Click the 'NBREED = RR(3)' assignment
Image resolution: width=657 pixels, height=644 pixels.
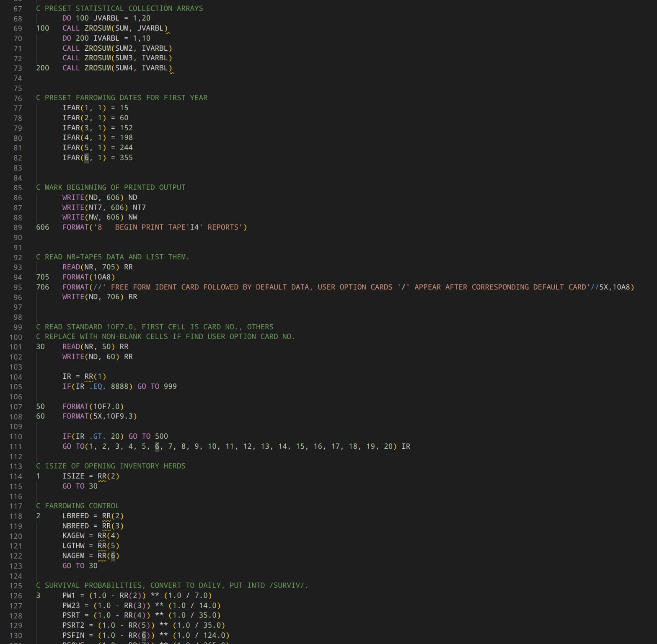93,526
